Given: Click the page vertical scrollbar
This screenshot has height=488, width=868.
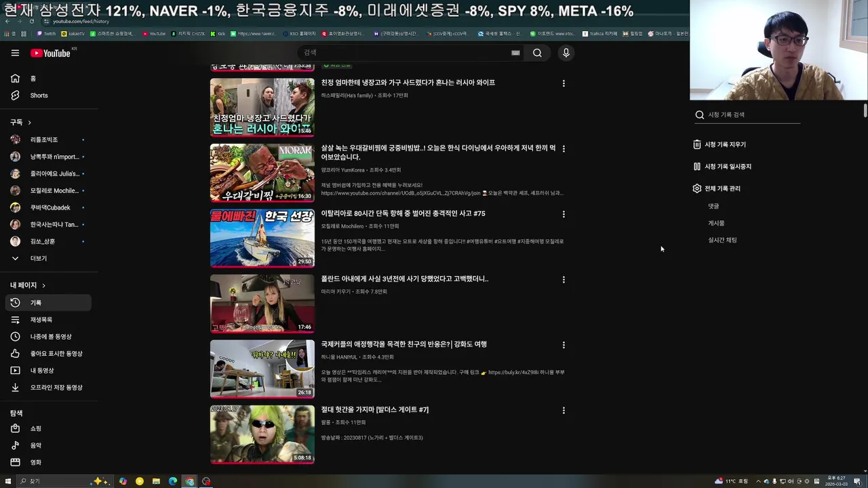Looking at the screenshot, I should pyautogui.click(x=865, y=111).
